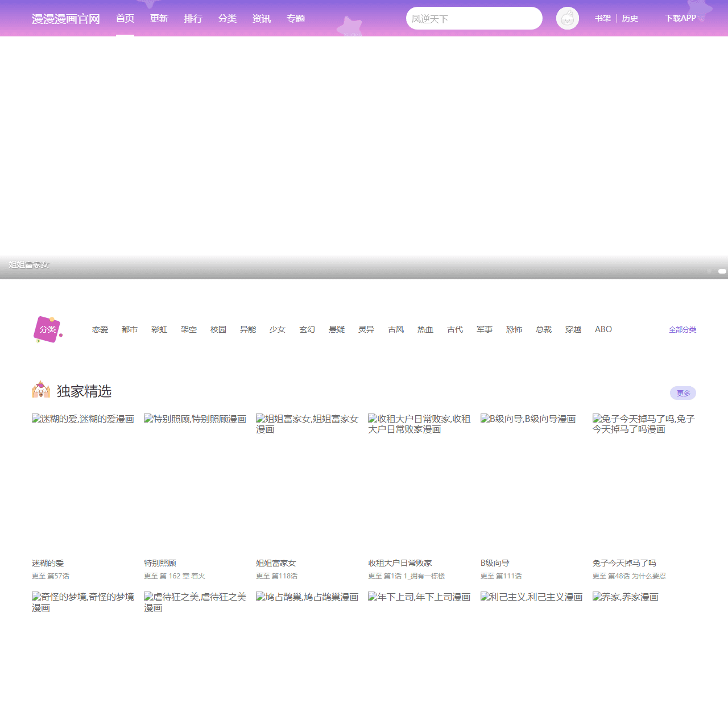Choose the 彩虹 category
The width and height of the screenshot is (728, 728).
(x=159, y=329)
